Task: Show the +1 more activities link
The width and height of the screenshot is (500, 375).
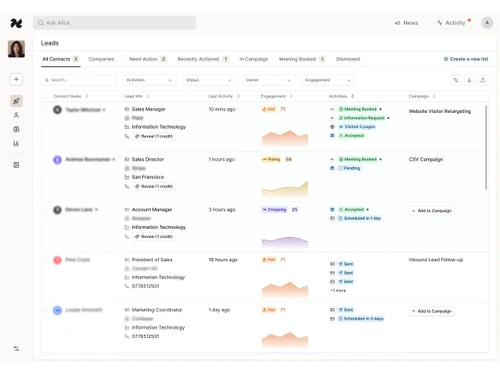Action: click(338, 291)
